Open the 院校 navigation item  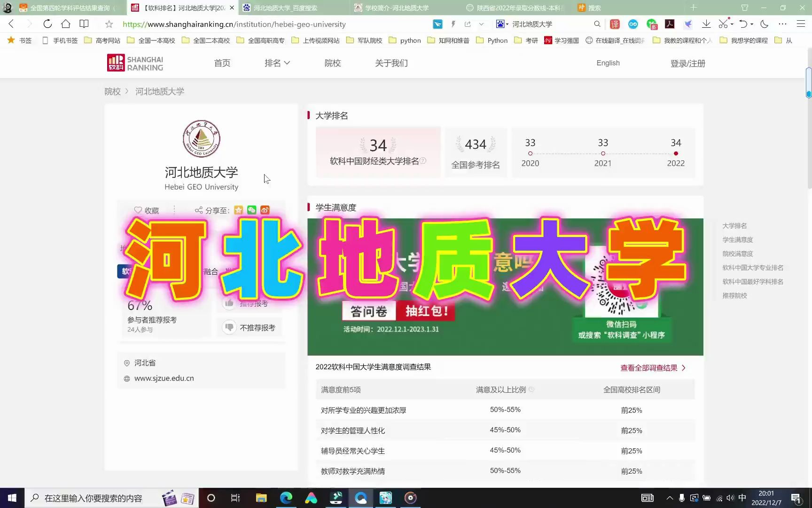(333, 63)
